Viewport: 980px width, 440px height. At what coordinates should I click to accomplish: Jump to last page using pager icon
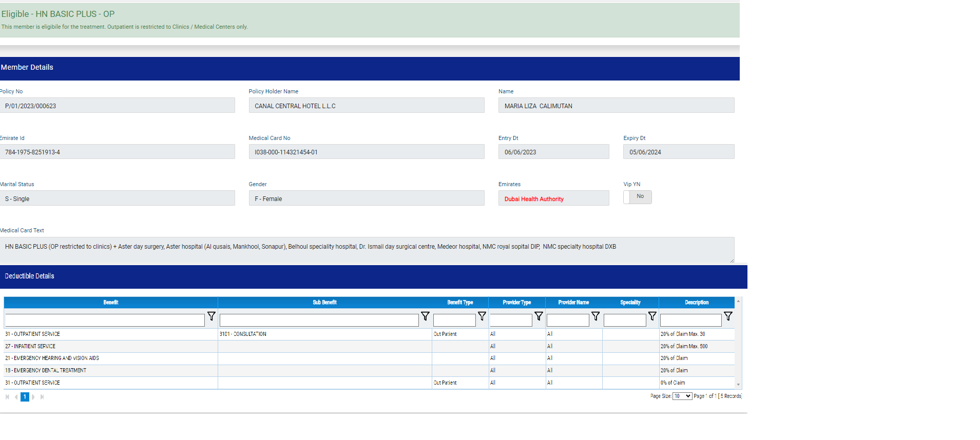[42, 397]
